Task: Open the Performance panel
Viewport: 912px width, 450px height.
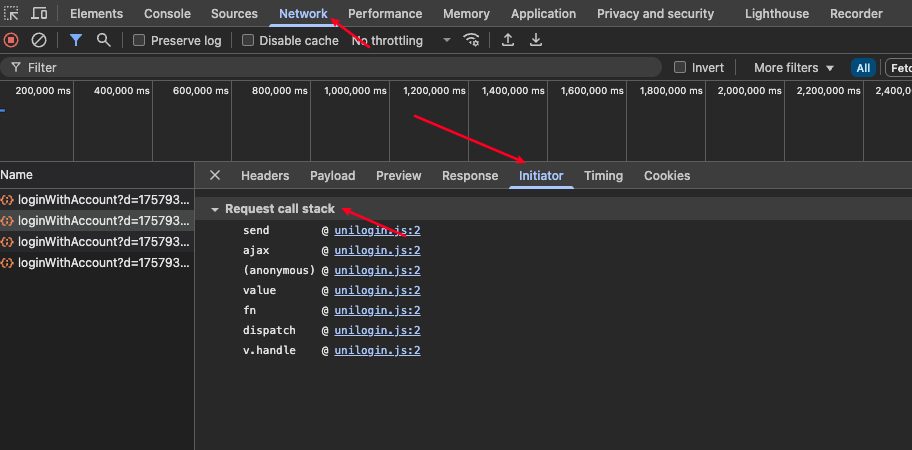Action: pos(385,13)
